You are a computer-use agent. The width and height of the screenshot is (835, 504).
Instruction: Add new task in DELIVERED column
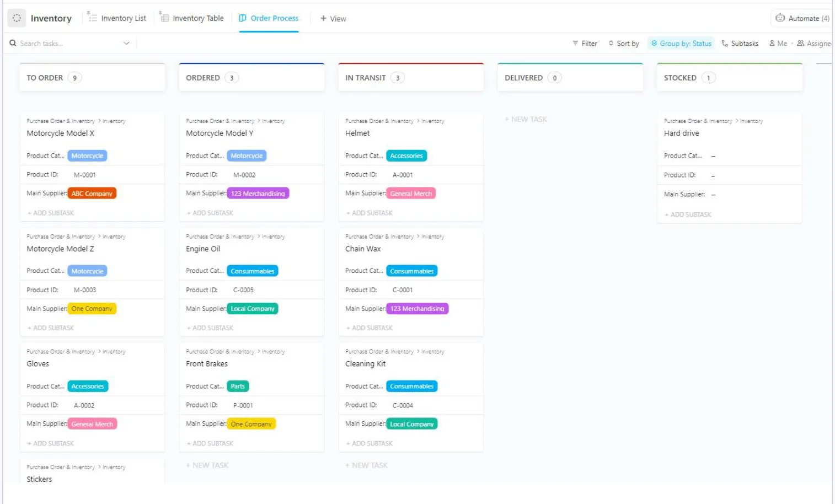pos(526,119)
